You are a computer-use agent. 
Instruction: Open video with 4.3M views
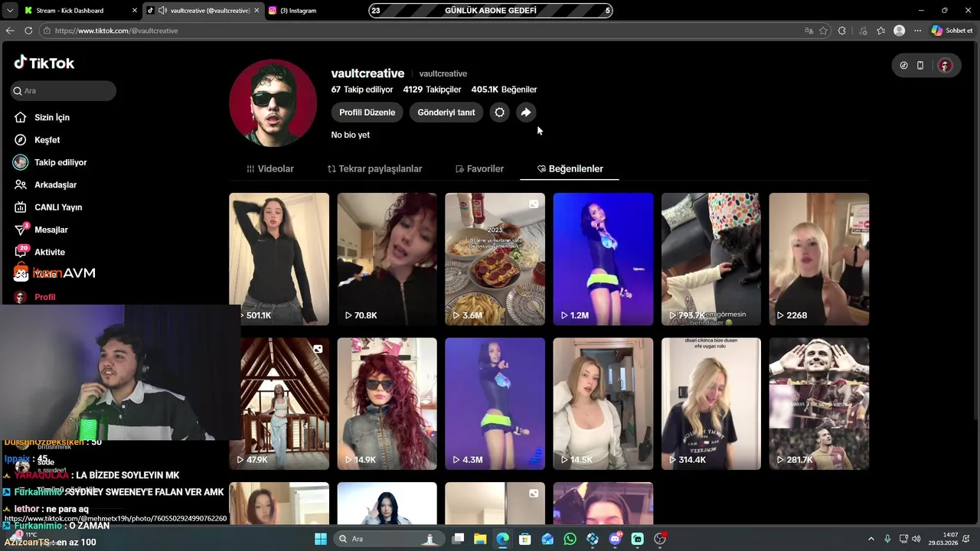tap(495, 403)
